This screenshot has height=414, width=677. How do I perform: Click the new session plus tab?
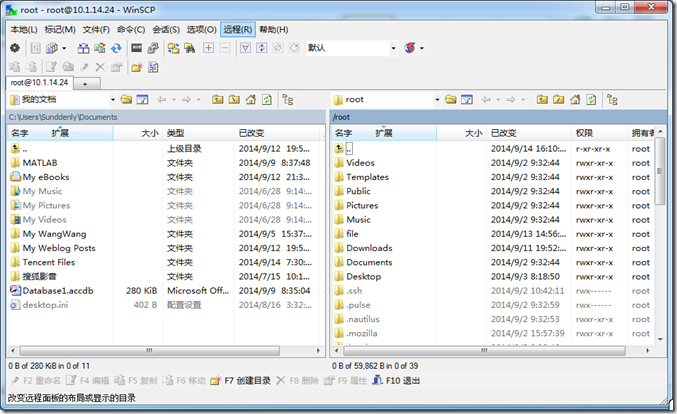click(85, 84)
